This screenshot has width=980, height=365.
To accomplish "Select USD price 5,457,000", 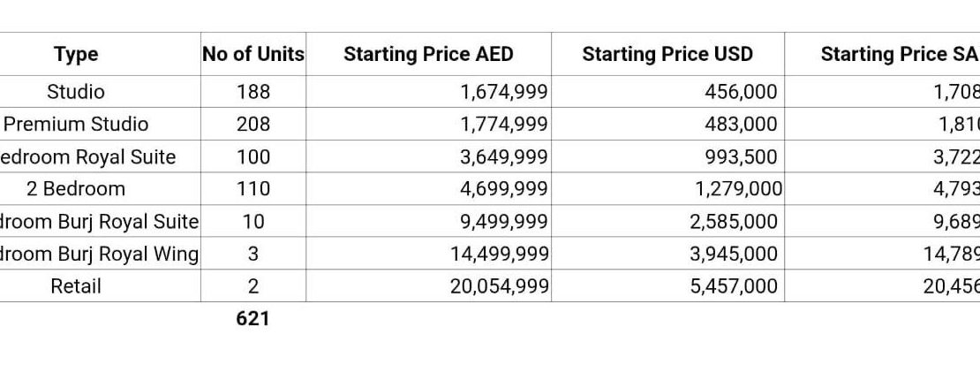I will pos(735,286).
